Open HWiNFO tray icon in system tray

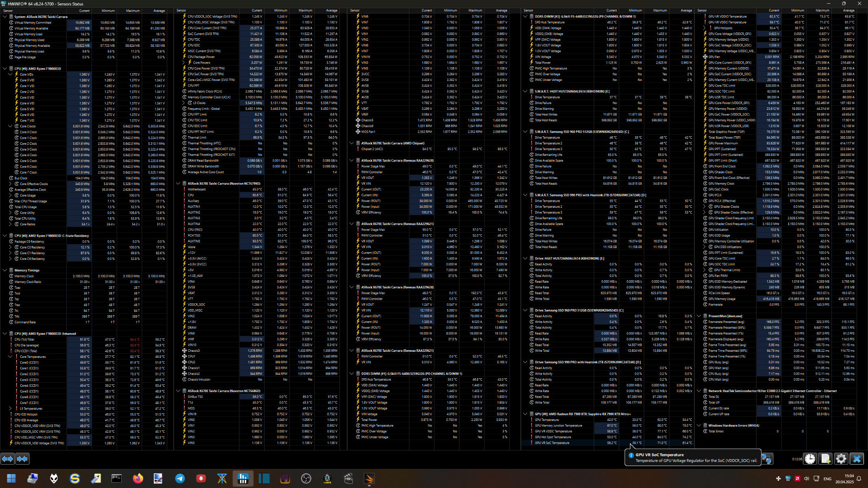click(788, 478)
